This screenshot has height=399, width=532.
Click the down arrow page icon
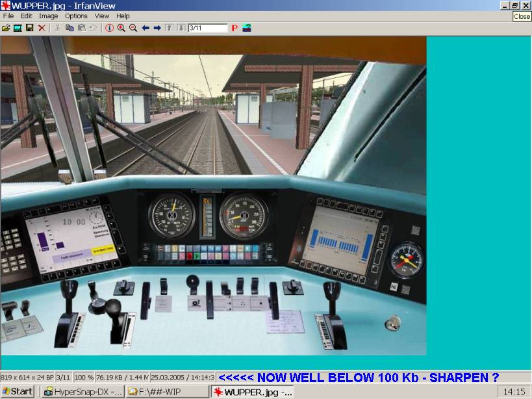(x=181, y=28)
